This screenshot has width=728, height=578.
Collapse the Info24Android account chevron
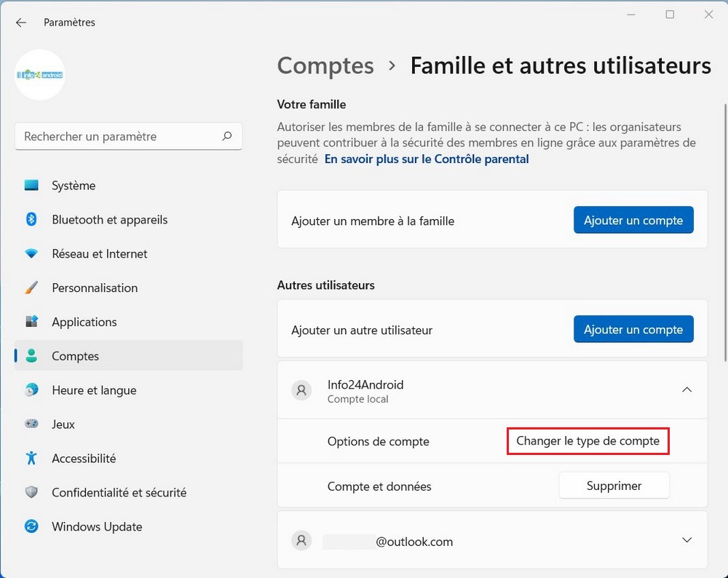(687, 389)
